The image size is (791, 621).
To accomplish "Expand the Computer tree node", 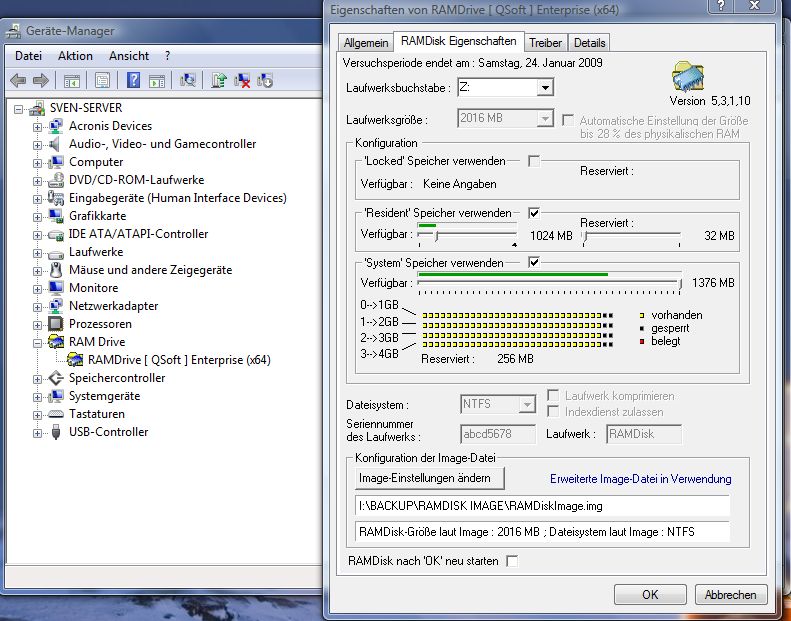I will pos(37,163).
